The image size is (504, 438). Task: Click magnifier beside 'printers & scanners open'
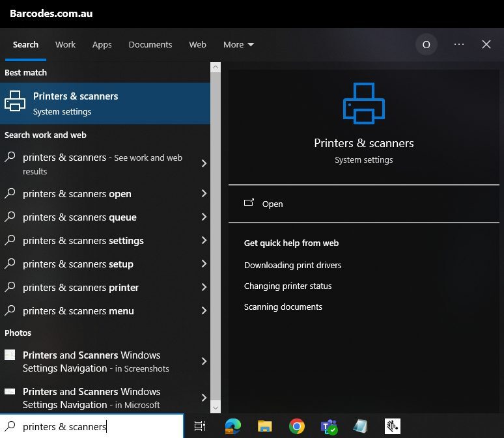tap(10, 193)
